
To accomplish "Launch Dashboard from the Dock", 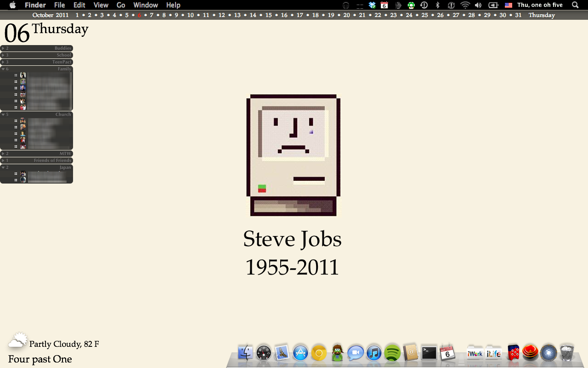I will [x=264, y=353].
